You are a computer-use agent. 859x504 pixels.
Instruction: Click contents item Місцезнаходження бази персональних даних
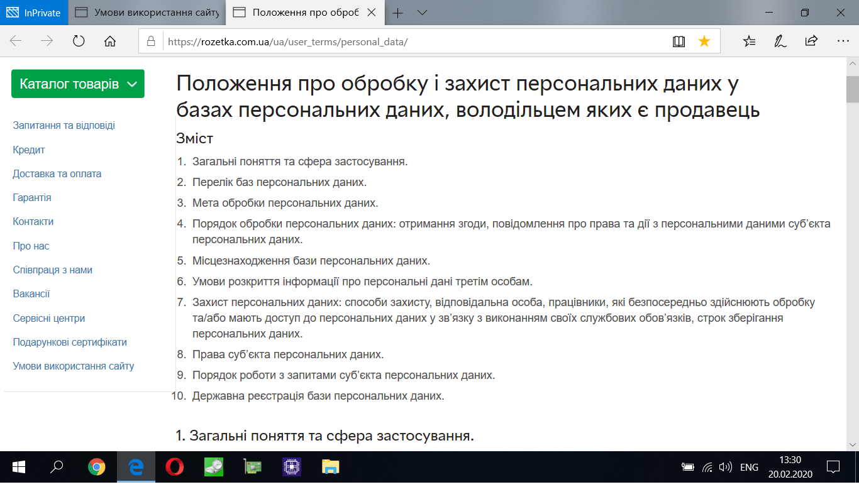click(311, 260)
